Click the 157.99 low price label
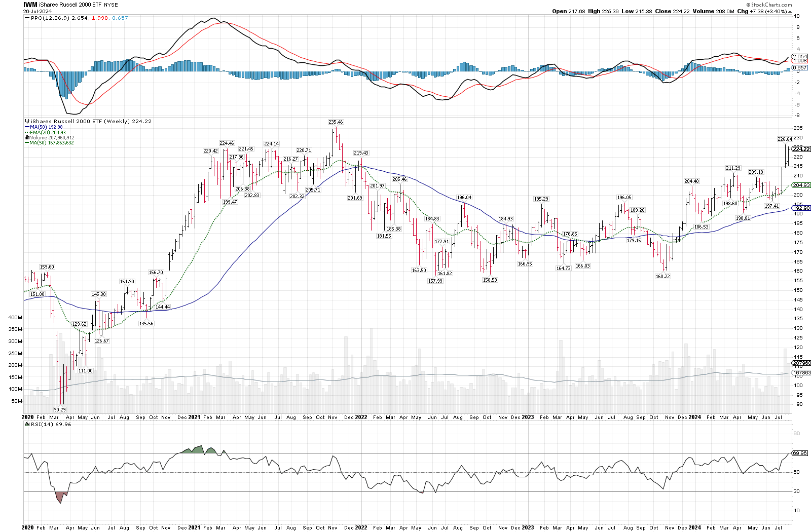The width and height of the screenshot is (811, 532). pos(435,281)
